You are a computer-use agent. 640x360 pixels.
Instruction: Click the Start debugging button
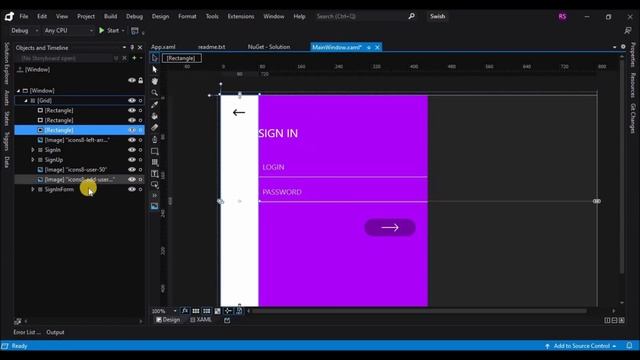[109, 31]
